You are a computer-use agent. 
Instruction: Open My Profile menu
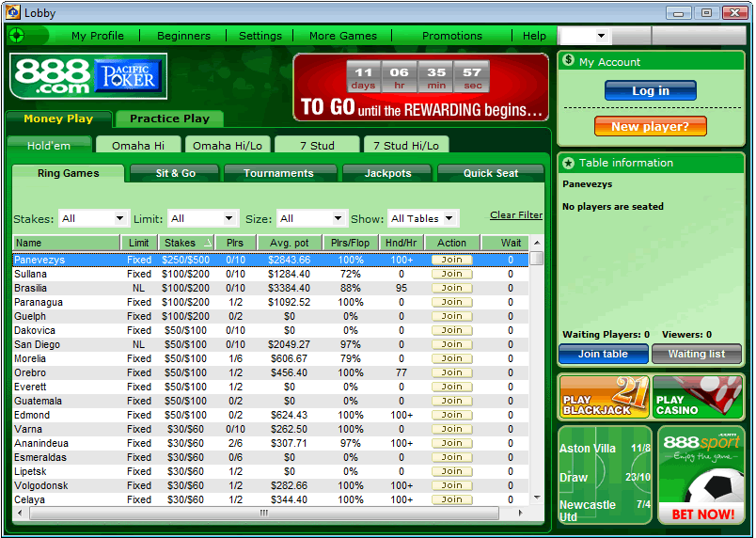(98, 36)
